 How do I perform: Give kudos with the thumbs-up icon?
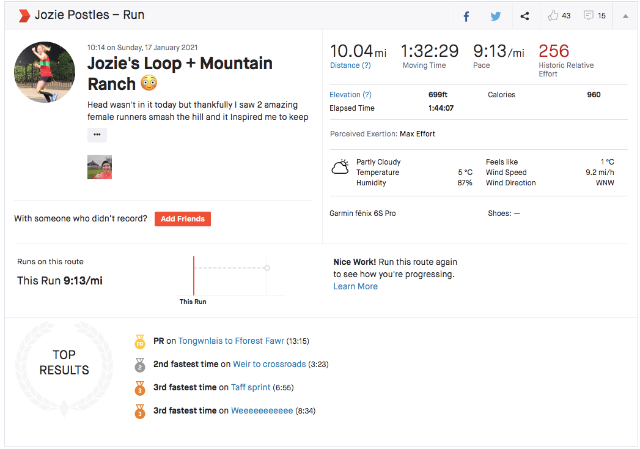[x=559, y=16]
